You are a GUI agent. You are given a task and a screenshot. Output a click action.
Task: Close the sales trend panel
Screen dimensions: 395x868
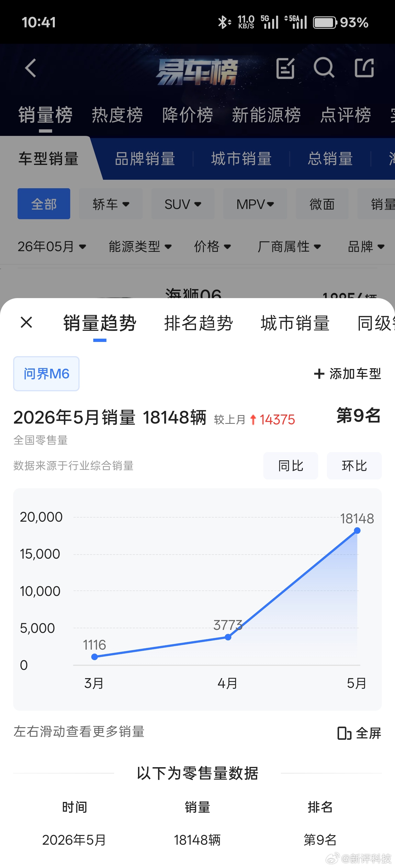click(26, 322)
